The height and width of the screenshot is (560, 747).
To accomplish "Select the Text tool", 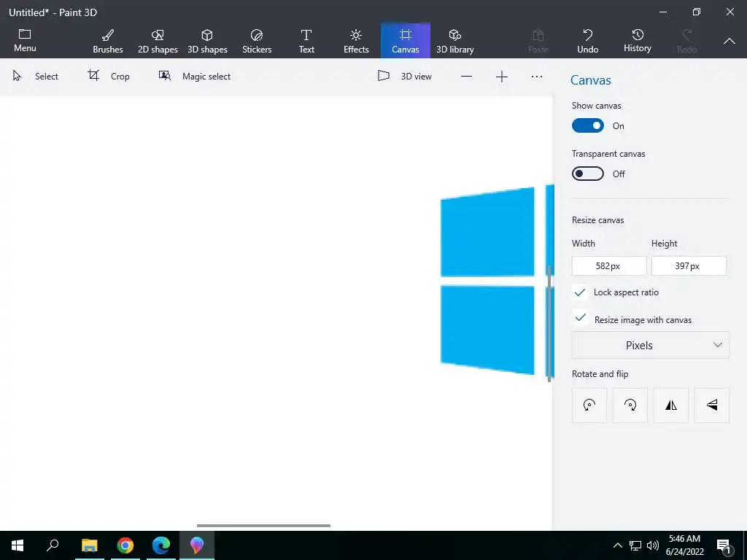I will coord(306,42).
